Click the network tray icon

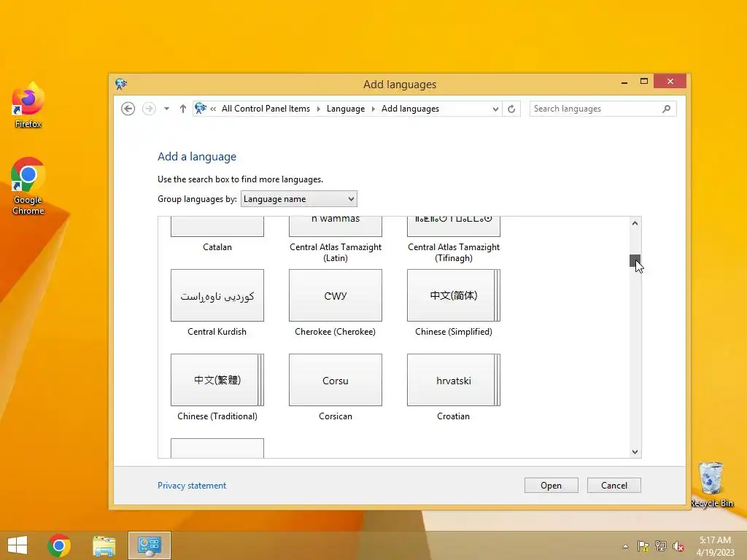661,546
